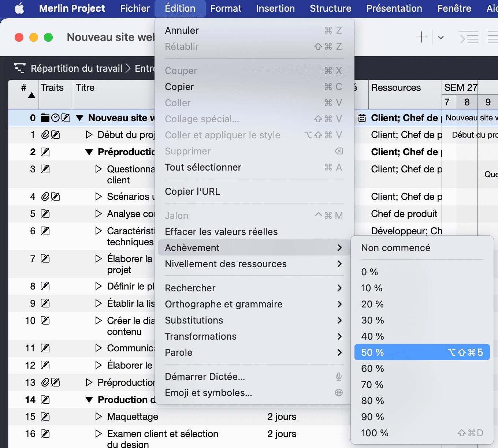Click the microphone icon beside Démarrer Dictée
This screenshot has width=498, height=448.
point(338,376)
